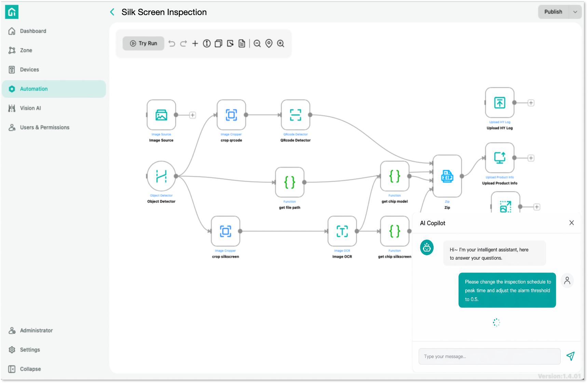Click the copy nodes icon in the toolbar
Viewport: 588px width, 384px height.
tap(218, 43)
